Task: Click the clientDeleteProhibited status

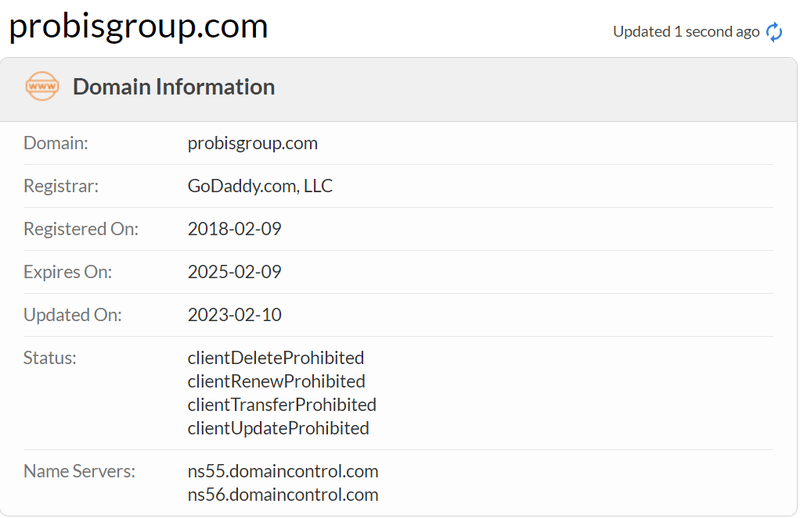Action: coord(275,357)
